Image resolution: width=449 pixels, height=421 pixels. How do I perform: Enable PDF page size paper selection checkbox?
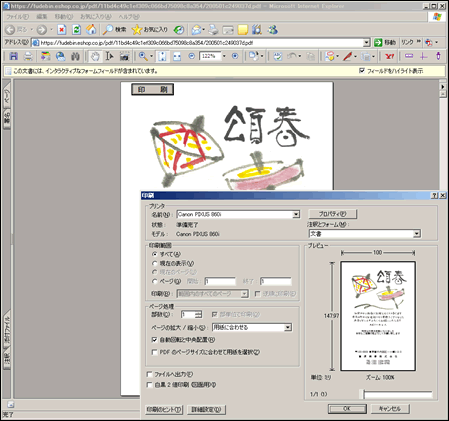[x=154, y=352]
